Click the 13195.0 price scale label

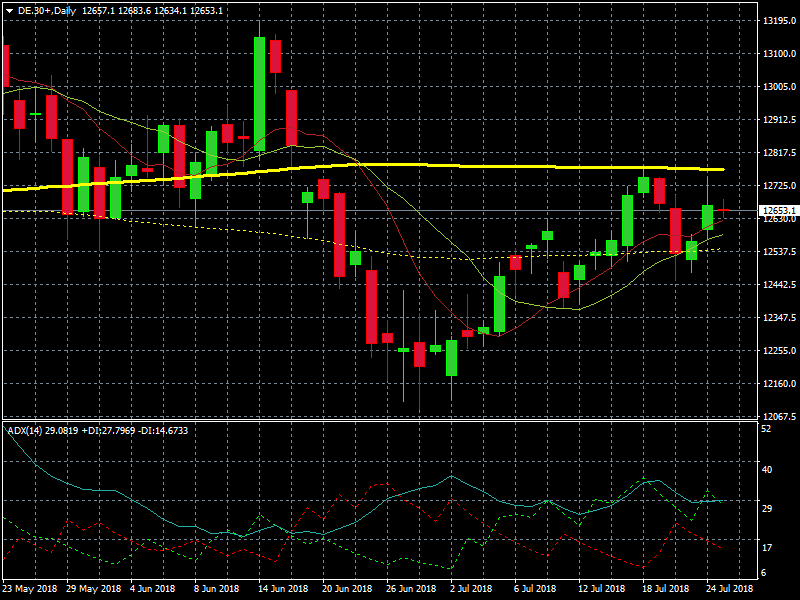[x=777, y=20]
